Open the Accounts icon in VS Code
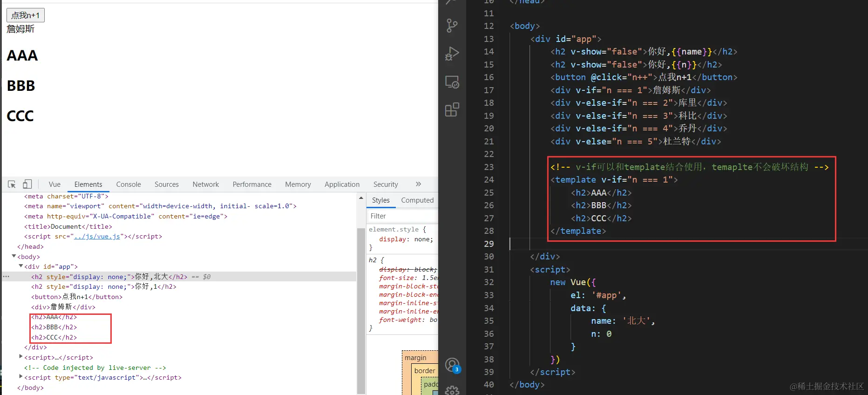Screen dimensions: 868x395 click(452, 365)
